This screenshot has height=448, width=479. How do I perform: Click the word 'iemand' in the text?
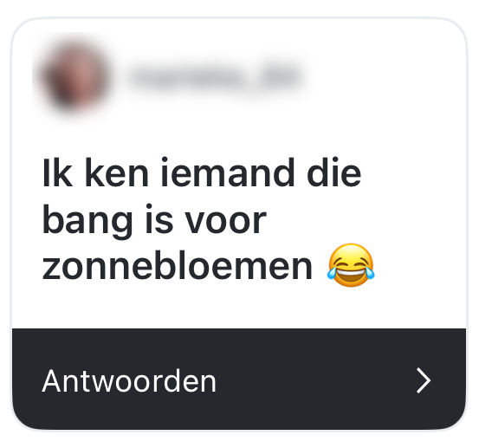(227, 172)
